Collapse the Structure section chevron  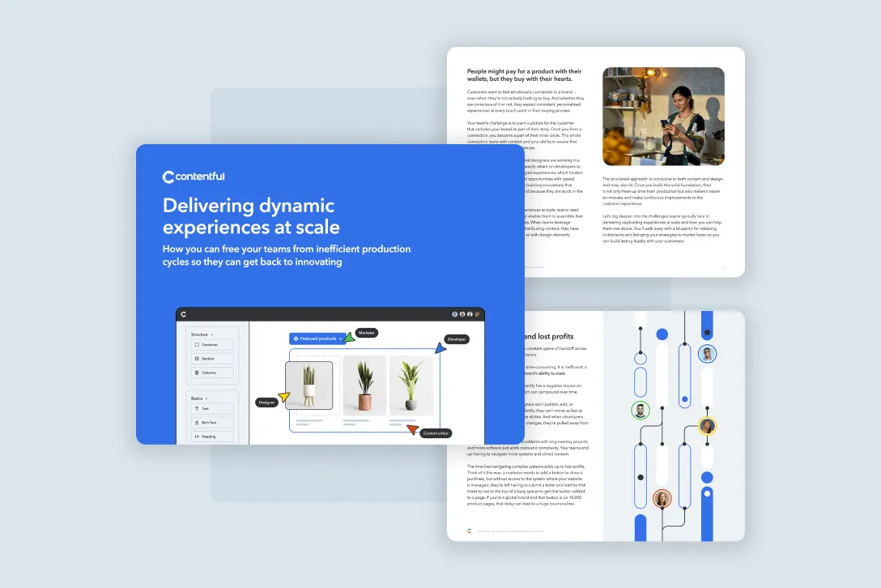[x=211, y=334]
